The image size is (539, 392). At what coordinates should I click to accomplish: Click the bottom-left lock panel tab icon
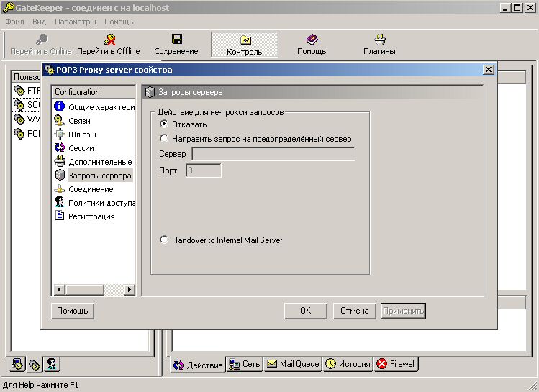click(x=17, y=364)
